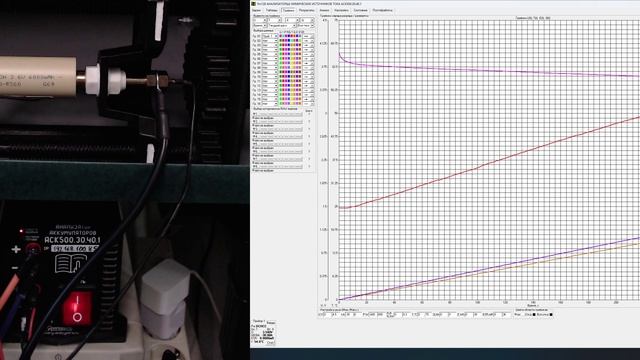Click the first numeric spinner under 'Вывести на графики'
The image size is (640, 360).
pyautogui.click(x=260, y=20)
